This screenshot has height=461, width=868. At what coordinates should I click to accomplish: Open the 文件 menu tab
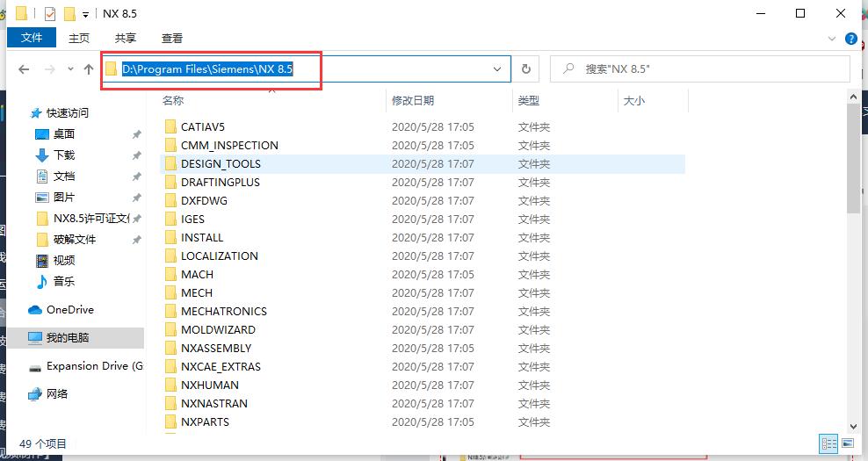coord(32,38)
